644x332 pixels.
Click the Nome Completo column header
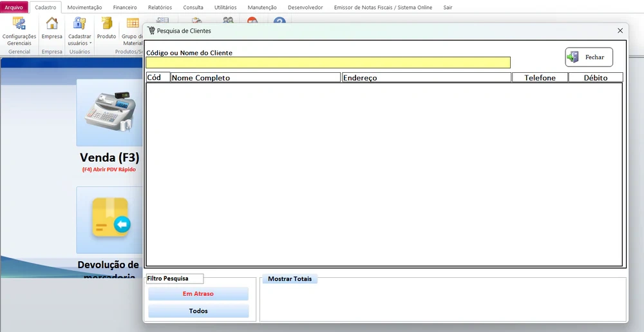pos(255,77)
